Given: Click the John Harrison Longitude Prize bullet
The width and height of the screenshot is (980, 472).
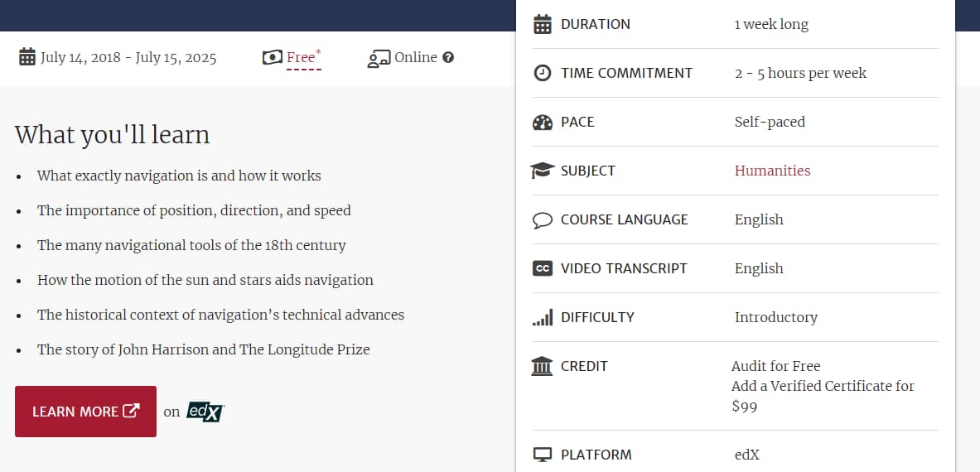Looking at the screenshot, I should click(x=203, y=349).
